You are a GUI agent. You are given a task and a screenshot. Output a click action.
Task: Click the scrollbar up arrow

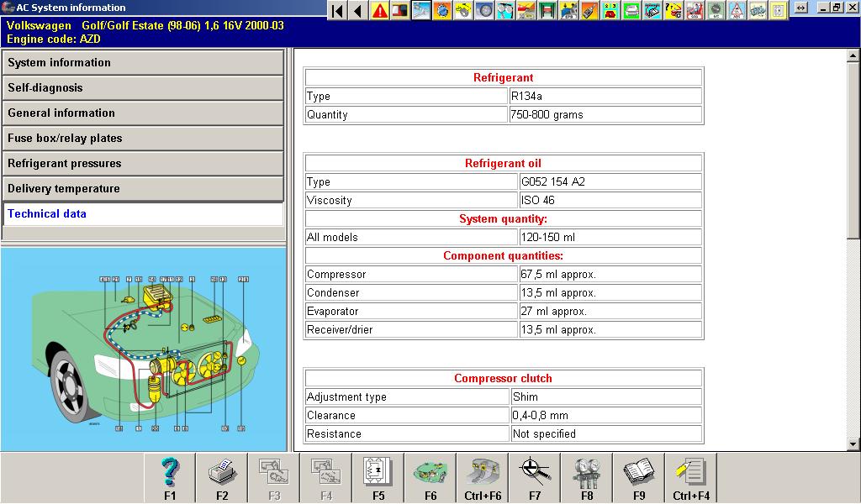853,55
